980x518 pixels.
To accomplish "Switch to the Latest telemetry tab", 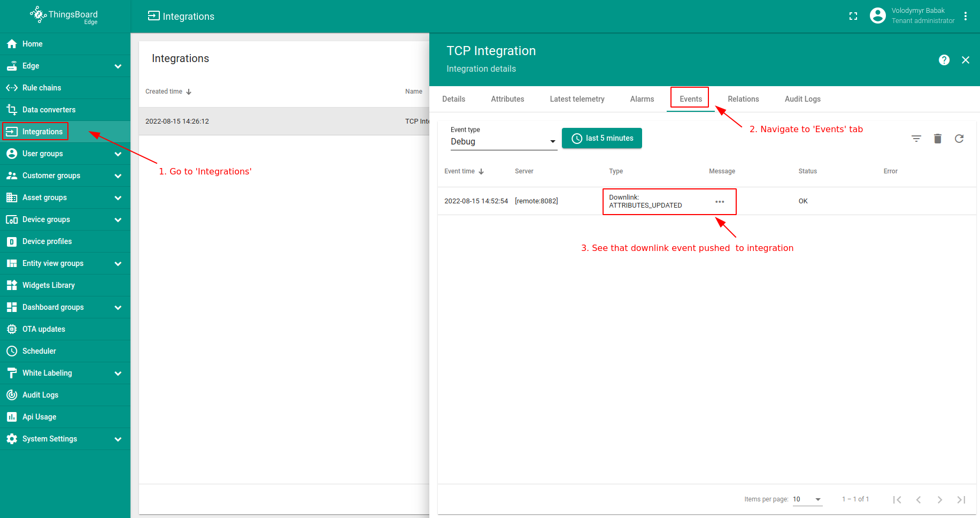I will (576, 99).
